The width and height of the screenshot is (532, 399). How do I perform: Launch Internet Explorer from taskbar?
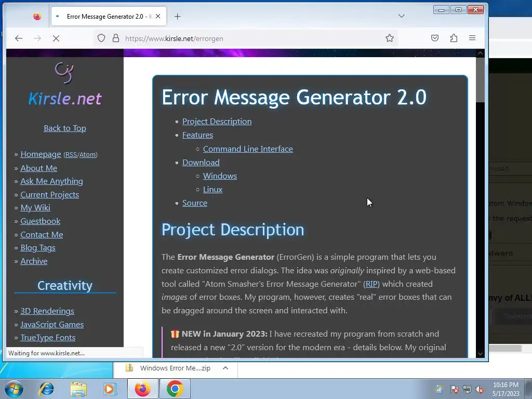pos(46,389)
